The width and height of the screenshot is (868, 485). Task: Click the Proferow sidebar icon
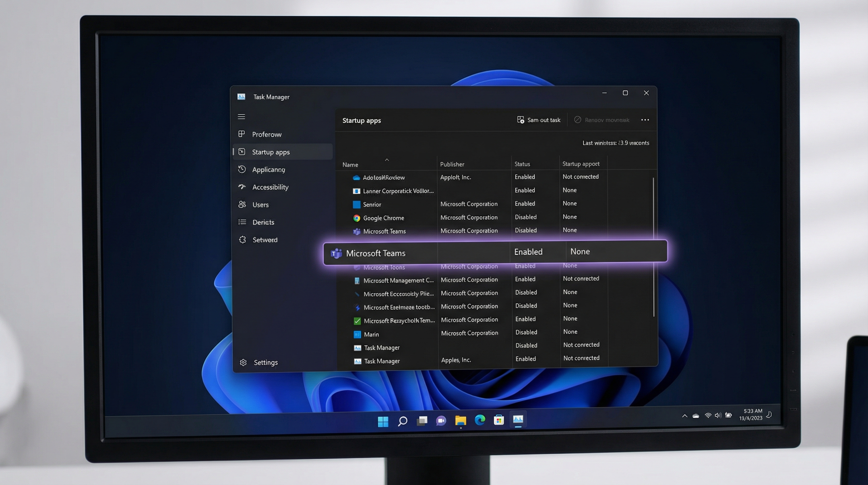(242, 134)
